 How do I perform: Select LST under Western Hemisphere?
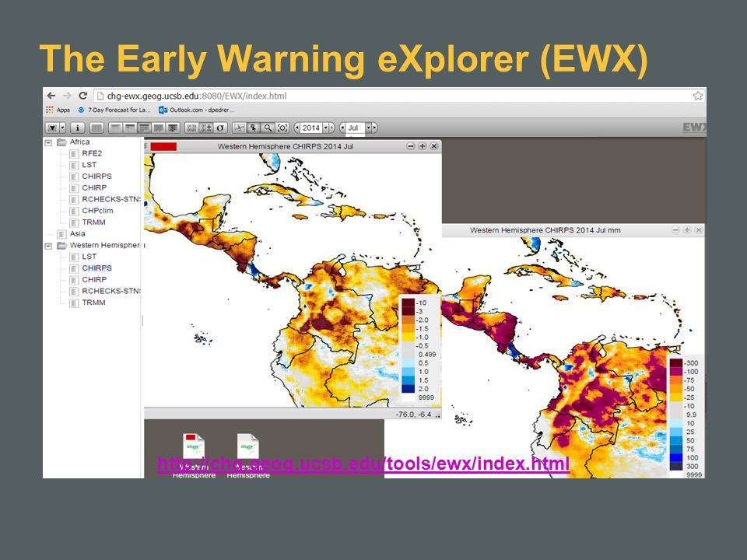click(89, 257)
